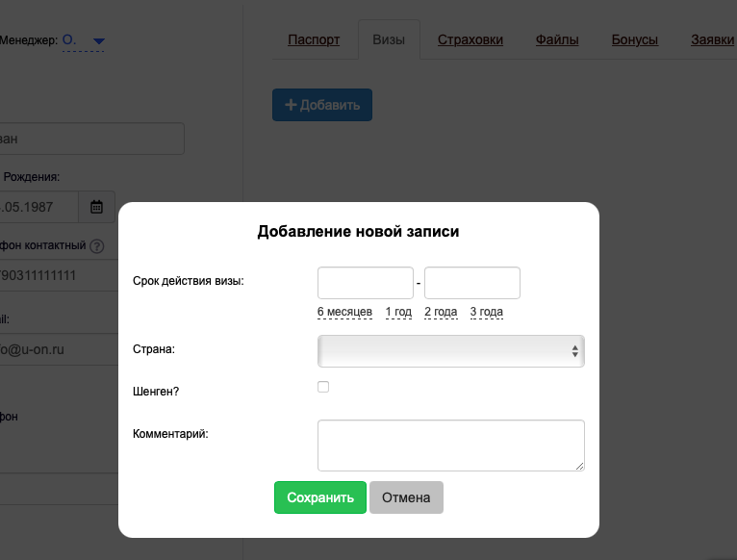Screen dimensions: 737x560
Task: Choose the 2 года duration link
Action: click(x=441, y=312)
